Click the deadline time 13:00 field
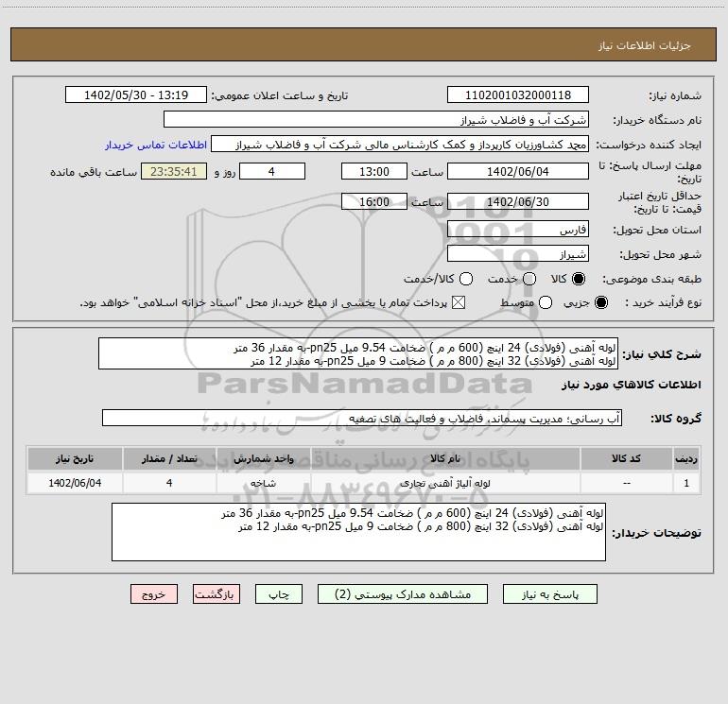Image resolution: width=728 pixels, height=704 pixels. [x=374, y=171]
